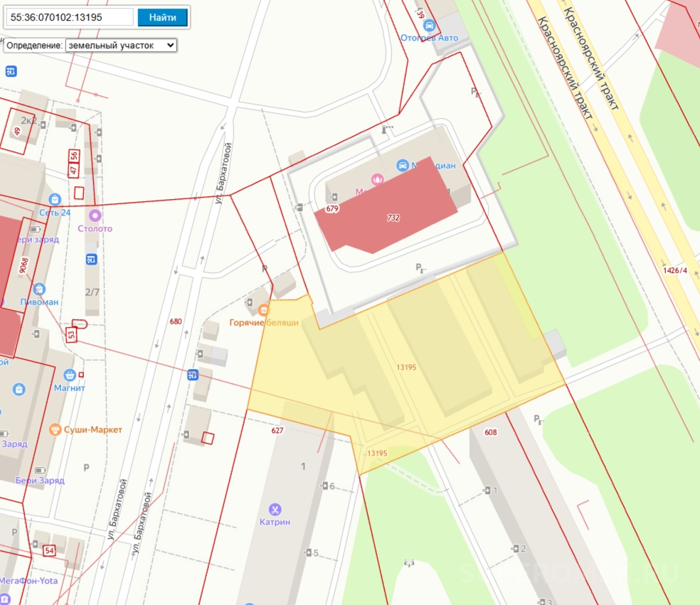700x605 pixels.
Task: Click the purple Столото marker icon
Action: click(95, 215)
